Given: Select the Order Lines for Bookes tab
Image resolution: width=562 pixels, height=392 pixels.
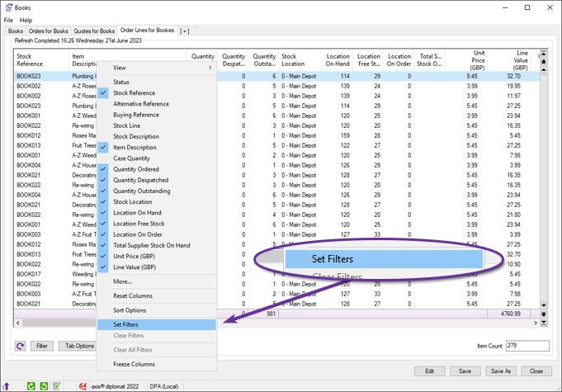Looking at the screenshot, I should [147, 31].
